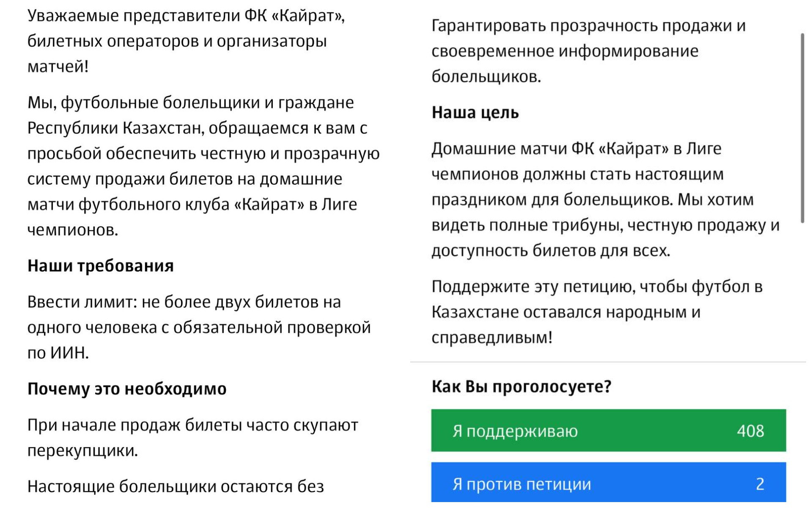Click the Наши требования heading

coord(101,266)
